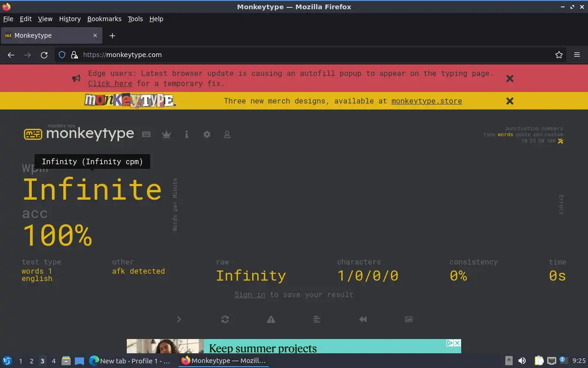The height and width of the screenshot is (368, 588).
Task: Dismiss the red Edge users banner
Action: (510, 78)
